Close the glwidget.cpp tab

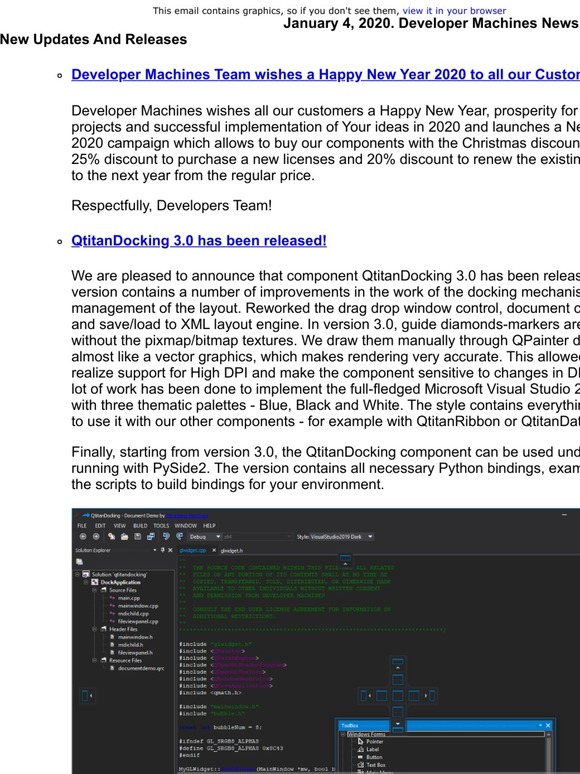click(x=214, y=550)
